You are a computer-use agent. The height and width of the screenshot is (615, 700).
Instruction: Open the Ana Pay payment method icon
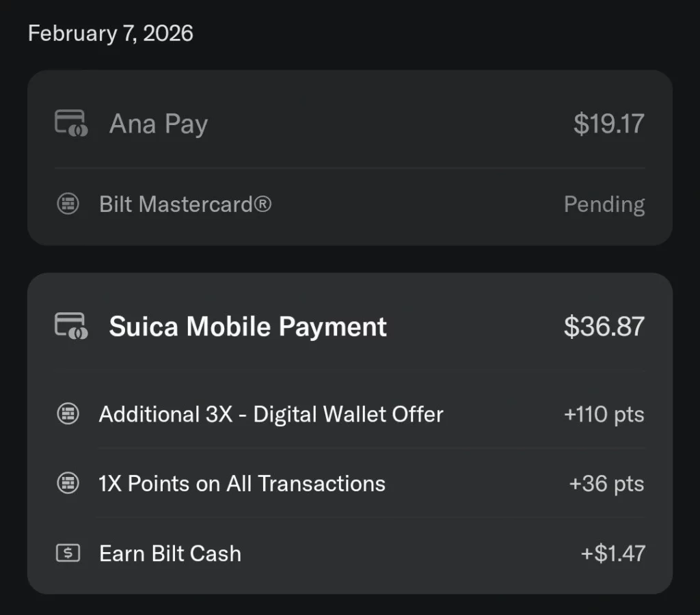(x=71, y=123)
